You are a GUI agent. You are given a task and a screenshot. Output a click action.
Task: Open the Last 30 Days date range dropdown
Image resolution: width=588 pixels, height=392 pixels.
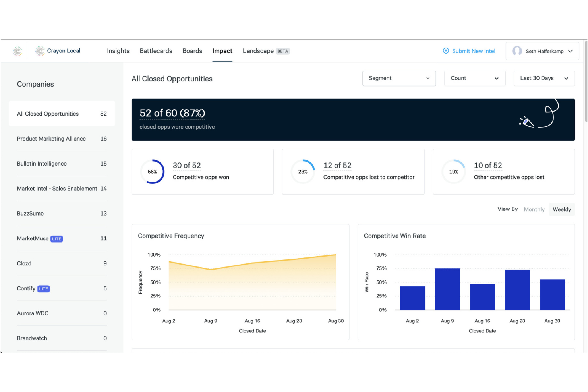tap(544, 78)
